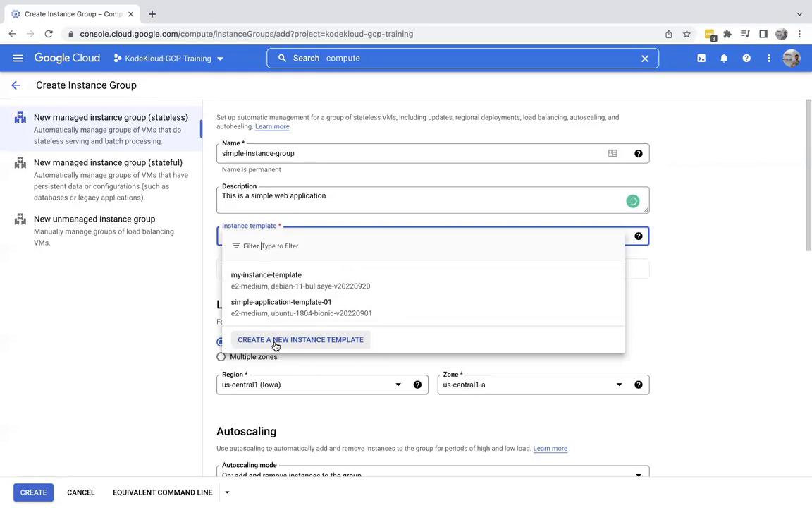
Task: Click Create a New Instance Template
Action: click(300, 340)
